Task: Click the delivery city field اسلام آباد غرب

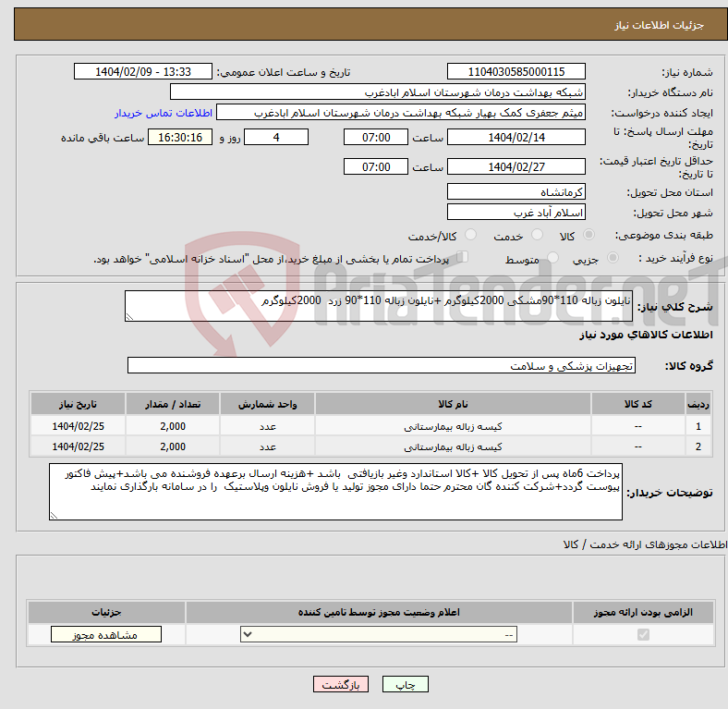Action: (x=516, y=212)
